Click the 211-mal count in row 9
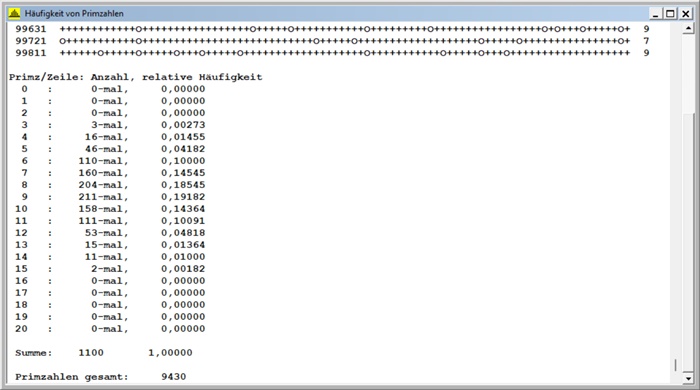 point(103,197)
